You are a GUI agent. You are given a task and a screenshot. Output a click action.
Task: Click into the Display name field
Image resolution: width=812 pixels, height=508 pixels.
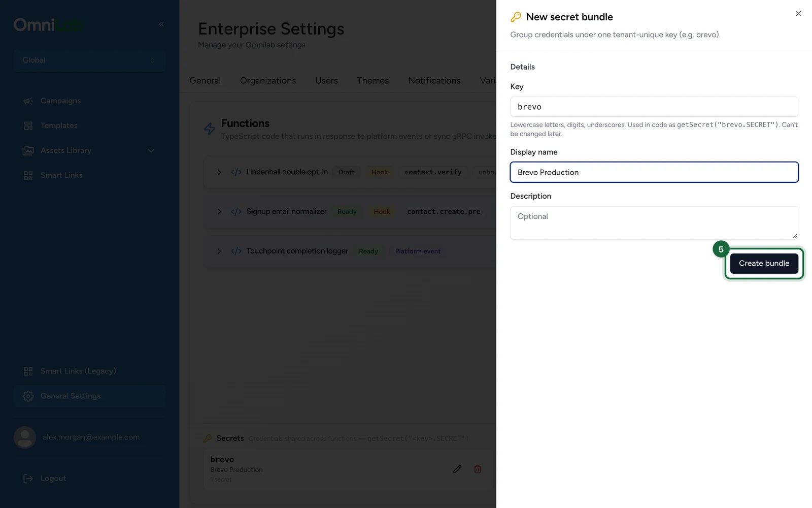coord(654,172)
